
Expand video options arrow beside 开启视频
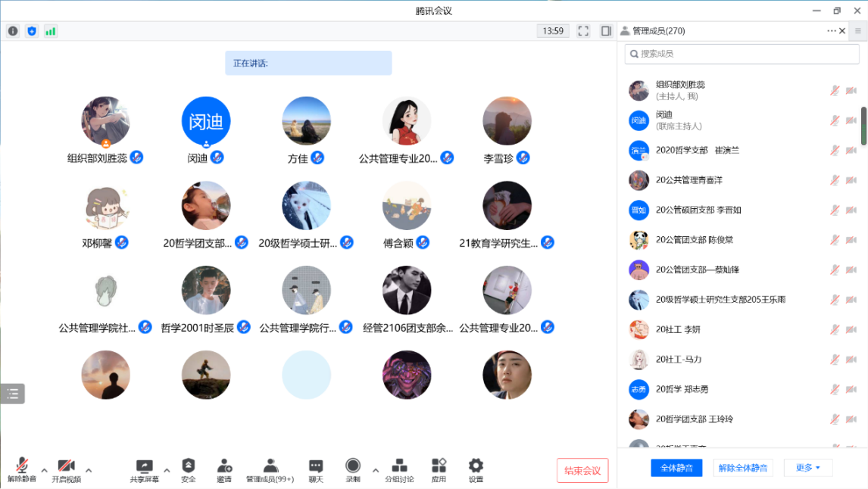pos(89,470)
